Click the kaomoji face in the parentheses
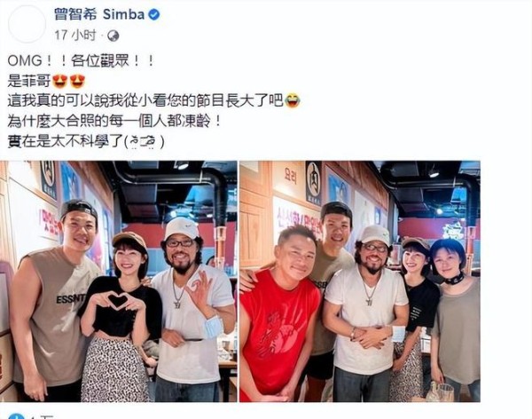Screen dimensions: 532x419 click(143, 142)
